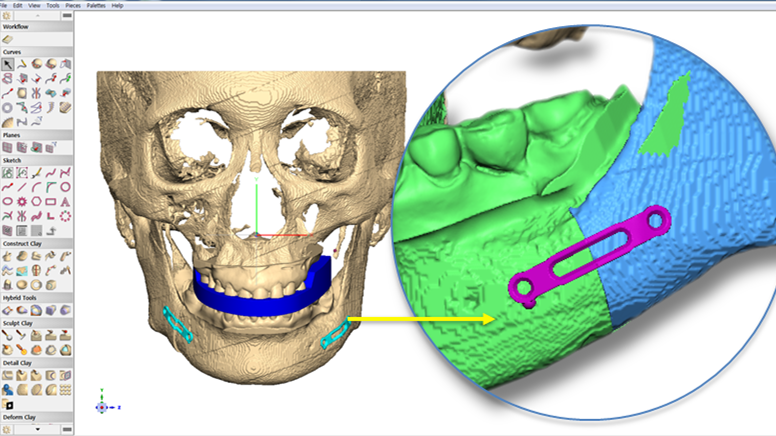Click the first Construct Clay tool icon
The image size is (776, 436).
(x=8, y=255)
